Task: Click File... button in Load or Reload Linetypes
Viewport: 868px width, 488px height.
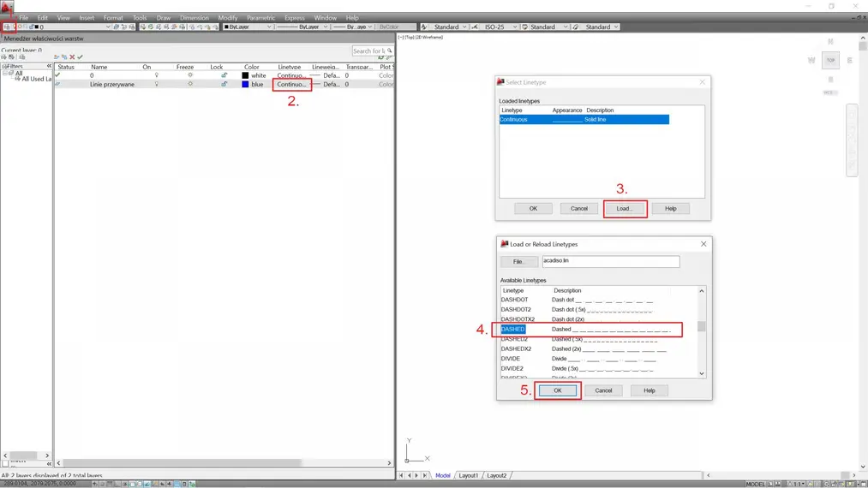Action: [518, 262]
